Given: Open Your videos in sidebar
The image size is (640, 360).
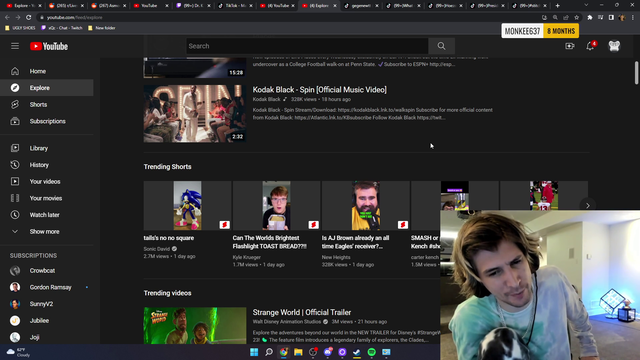Looking at the screenshot, I should point(47,182).
